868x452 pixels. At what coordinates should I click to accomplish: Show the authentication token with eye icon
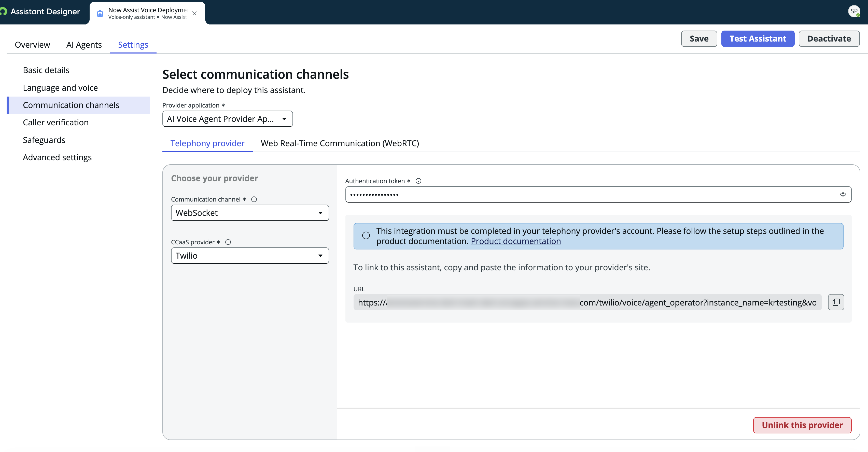click(x=843, y=195)
